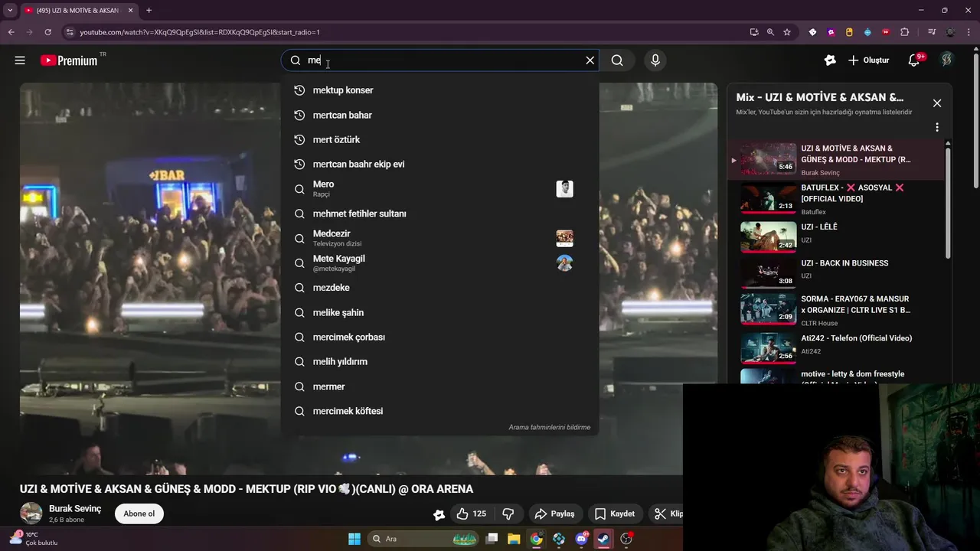This screenshot has height=551, width=980.
Task: Select suggestion "mezdeke"
Action: (x=439, y=288)
